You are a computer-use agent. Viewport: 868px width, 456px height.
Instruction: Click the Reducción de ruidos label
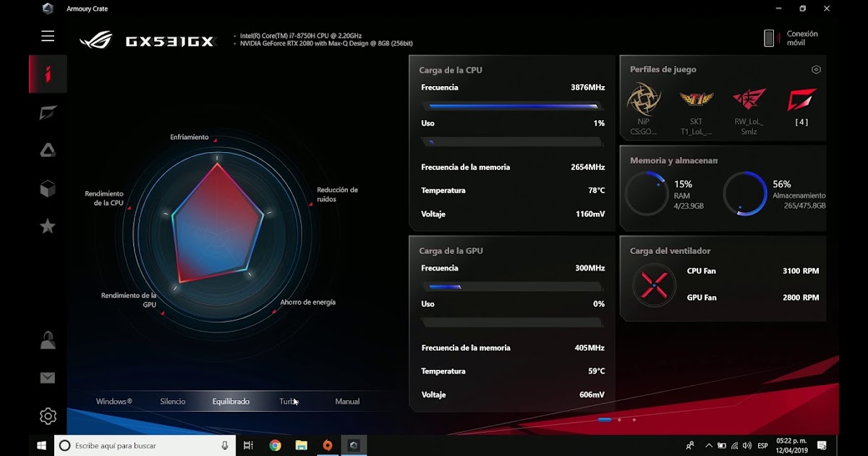[x=337, y=194]
